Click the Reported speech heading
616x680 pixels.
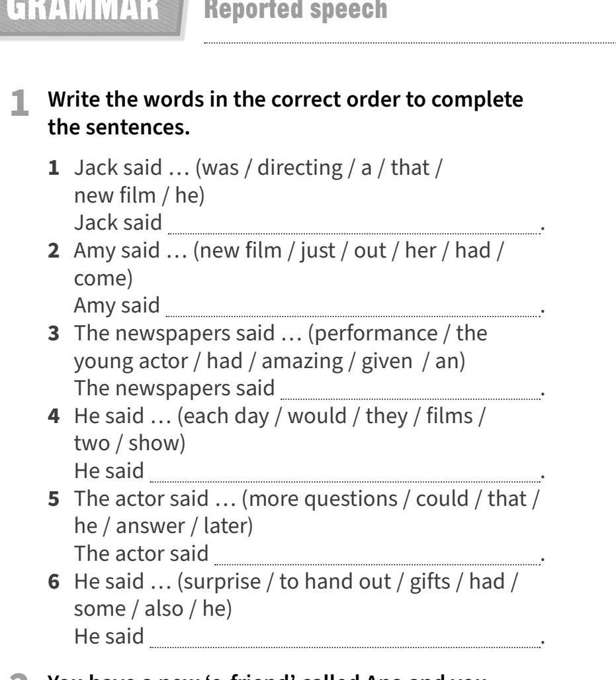296,11
